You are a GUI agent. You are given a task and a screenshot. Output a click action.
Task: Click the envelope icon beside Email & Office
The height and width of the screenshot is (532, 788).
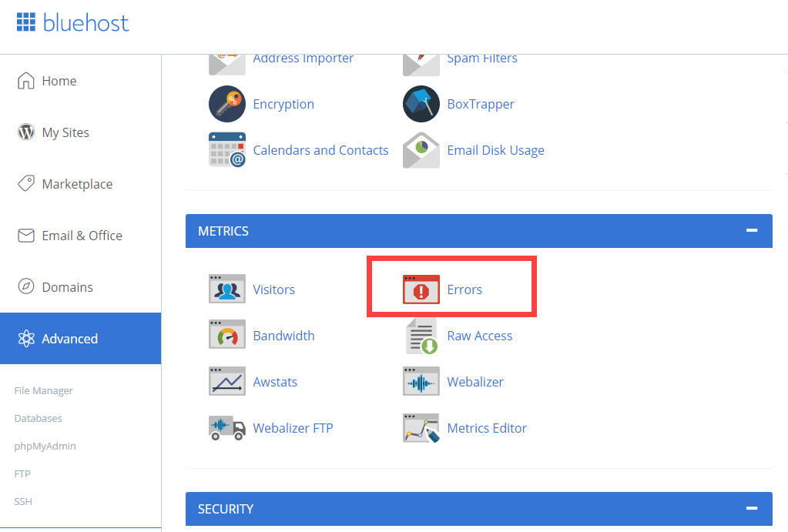click(x=26, y=235)
